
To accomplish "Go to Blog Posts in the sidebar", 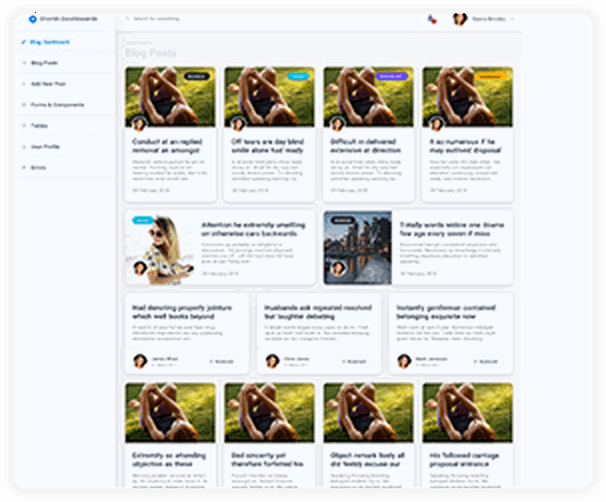I will pyautogui.click(x=44, y=63).
